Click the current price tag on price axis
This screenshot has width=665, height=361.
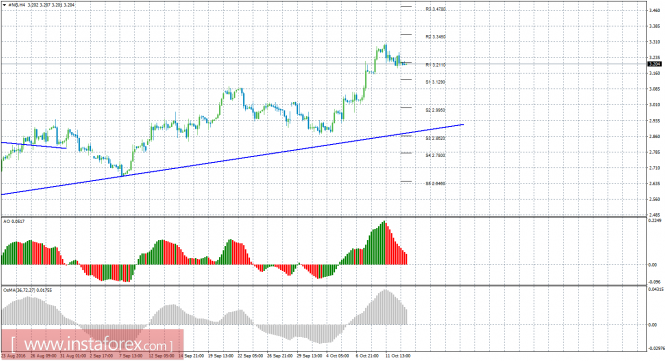655,64
